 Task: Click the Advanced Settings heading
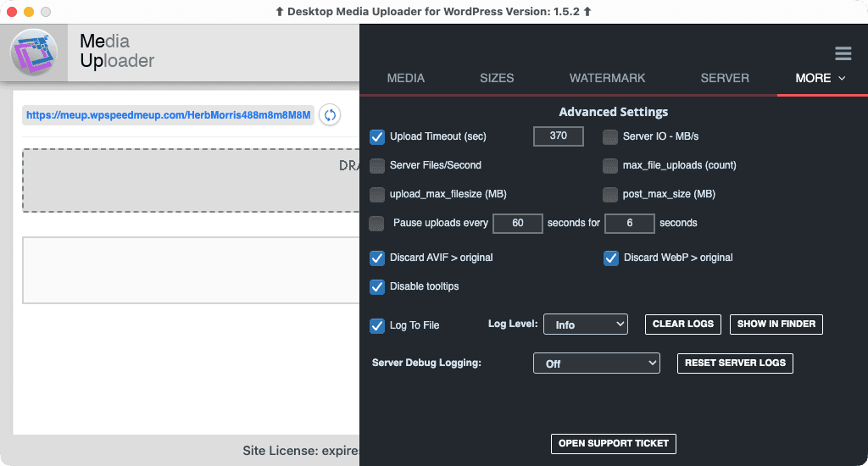614,112
